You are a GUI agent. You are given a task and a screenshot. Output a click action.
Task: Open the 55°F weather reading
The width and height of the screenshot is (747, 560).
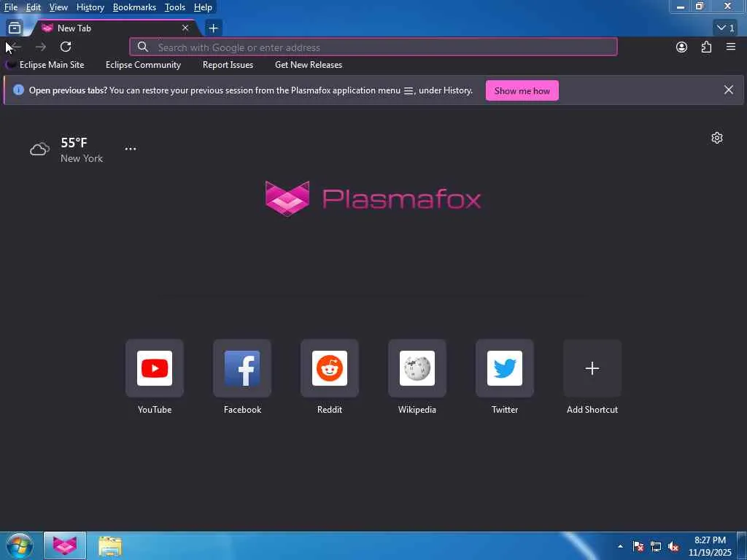click(74, 142)
